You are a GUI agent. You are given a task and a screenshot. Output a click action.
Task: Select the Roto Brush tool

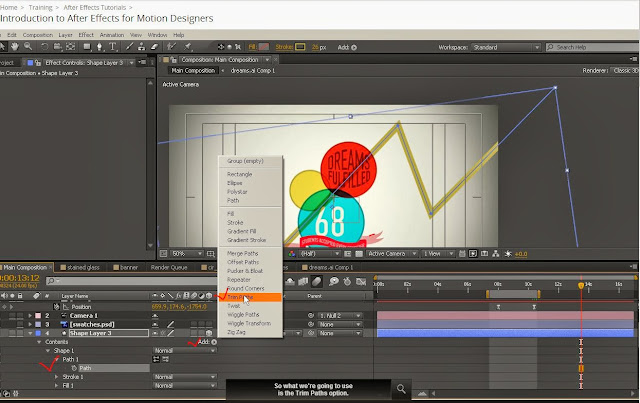[x=171, y=47]
